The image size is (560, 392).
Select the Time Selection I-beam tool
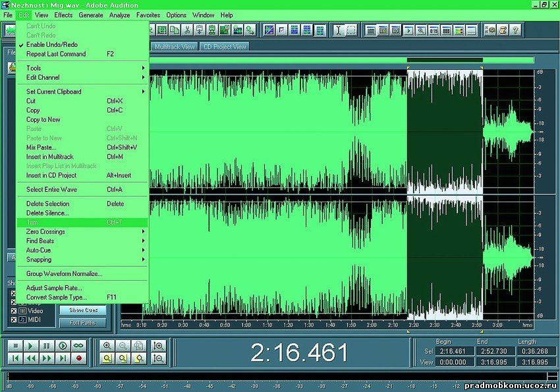338,30
